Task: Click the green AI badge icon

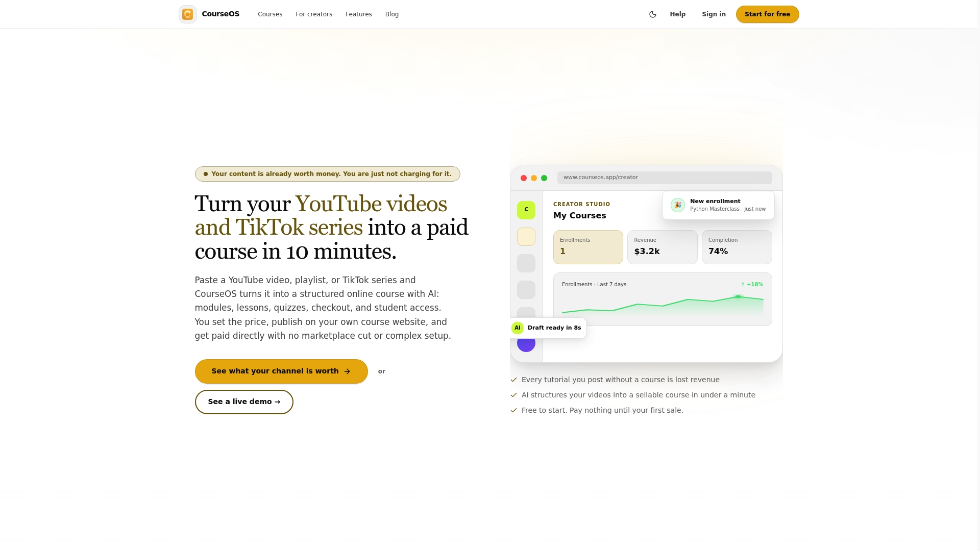Action: tap(518, 328)
